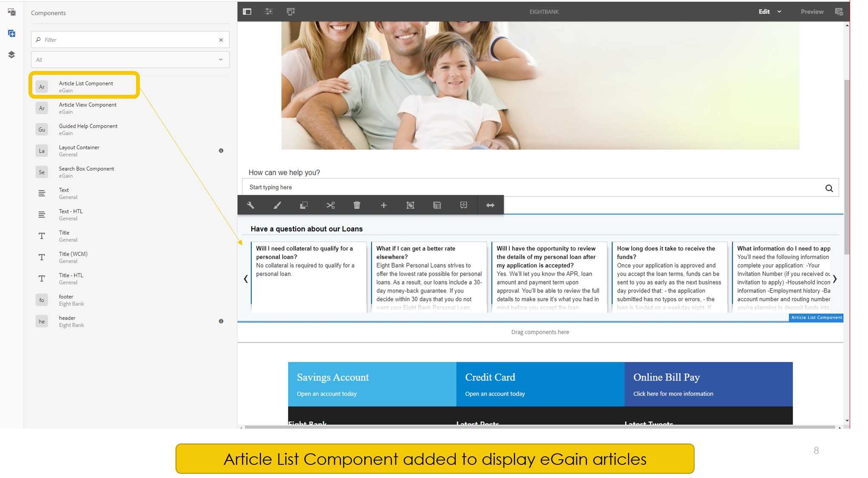The width and height of the screenshot is (868, 478).
Task: Click the Emulator devices icon in top toolbar
Action: click(291, 11)
